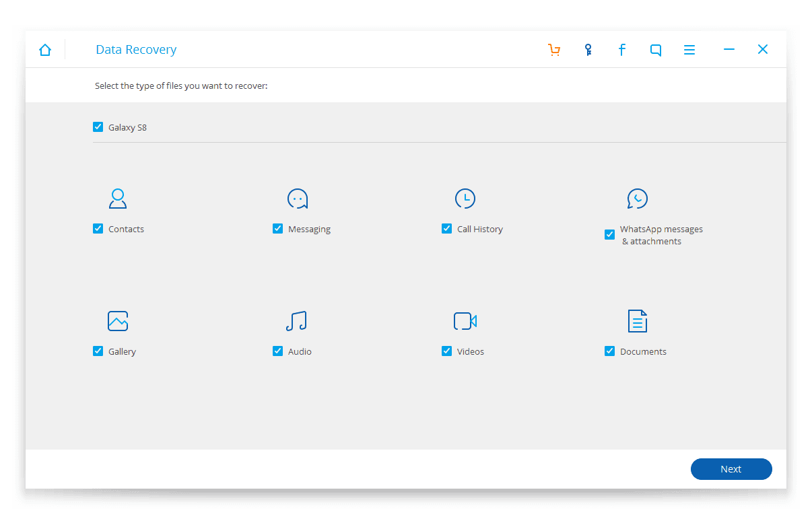Click the Call History clock icon
This screenshot has width=812, height=527.
pyautogui.click(x=465, y=199)
